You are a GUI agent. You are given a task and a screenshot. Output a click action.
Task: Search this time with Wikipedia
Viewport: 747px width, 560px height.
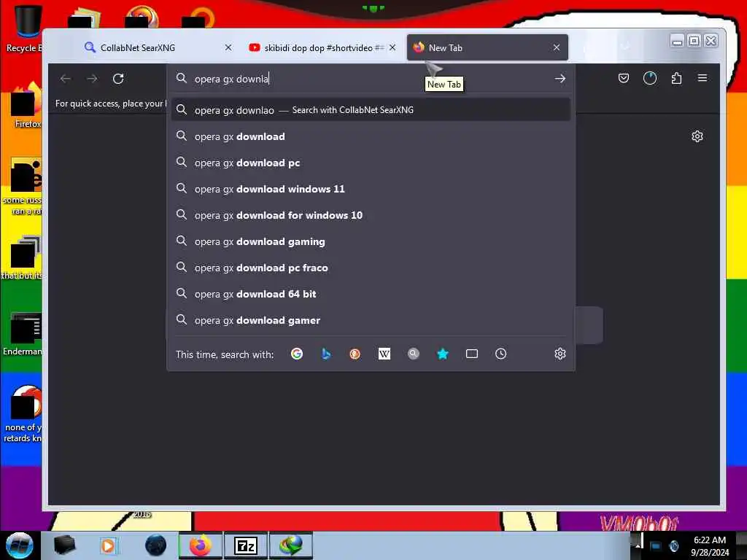tap(384, 354)
